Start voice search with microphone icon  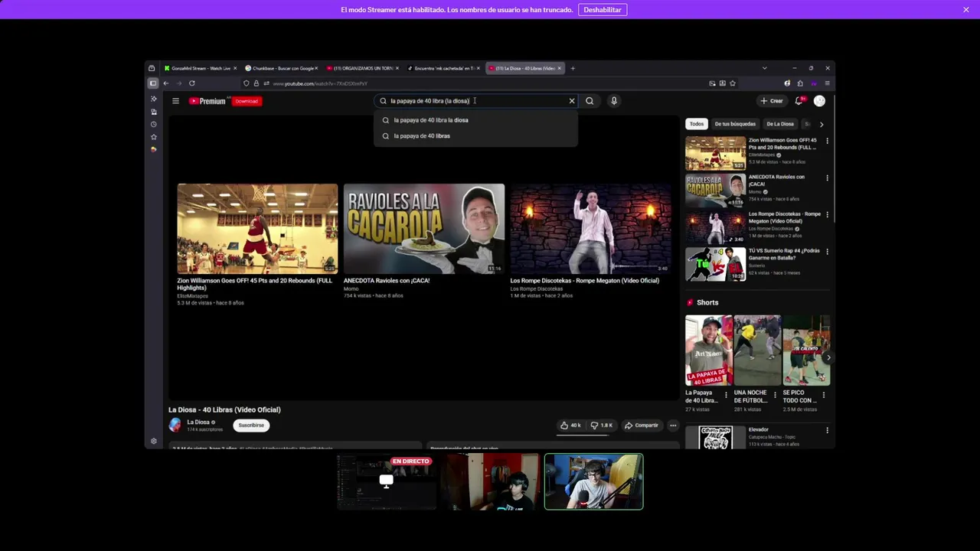613,101
